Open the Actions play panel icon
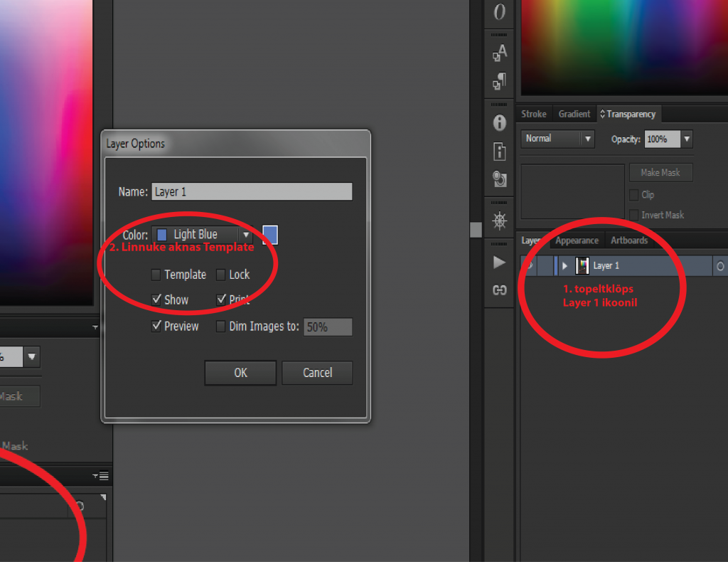 coord(499,263)
